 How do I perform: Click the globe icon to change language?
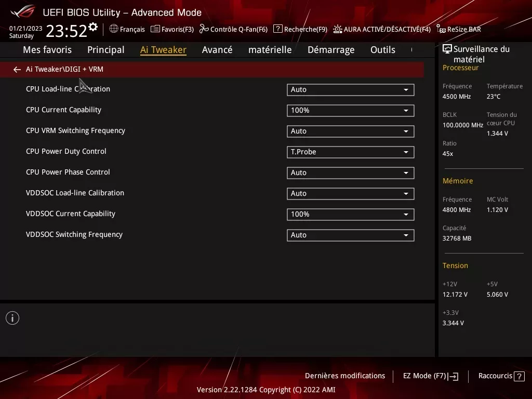113,29
